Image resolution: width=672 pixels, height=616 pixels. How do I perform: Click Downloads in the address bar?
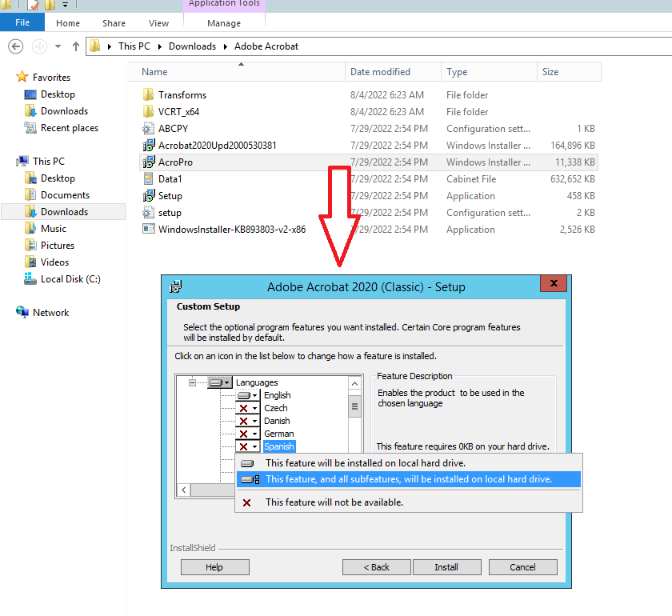tap(192, 46)
